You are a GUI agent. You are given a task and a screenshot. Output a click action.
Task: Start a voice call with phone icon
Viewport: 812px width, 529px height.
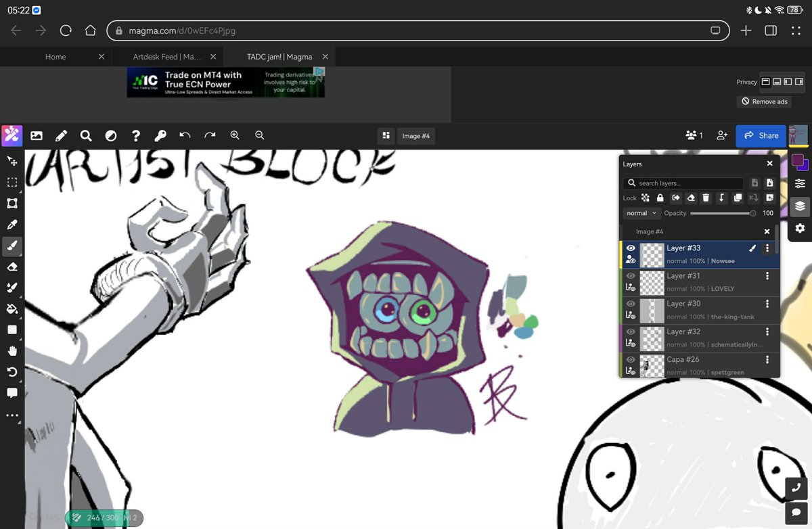tap(796, 488)
